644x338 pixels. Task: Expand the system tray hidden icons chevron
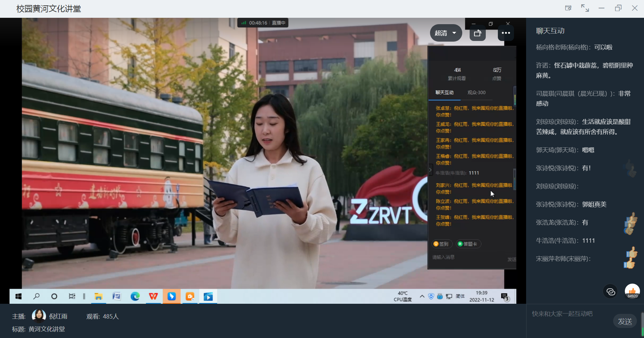click(x=422, y=296)
